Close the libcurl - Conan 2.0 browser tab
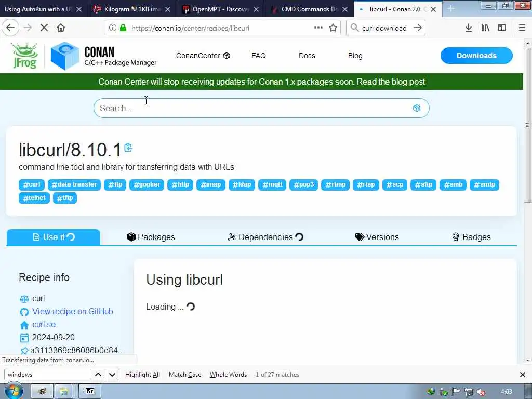Viewport: 532px width, 399px height. 433,9
